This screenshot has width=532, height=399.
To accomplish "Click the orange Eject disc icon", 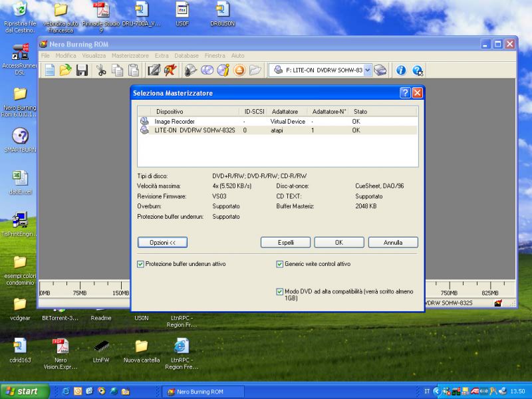I will point(239,70).
